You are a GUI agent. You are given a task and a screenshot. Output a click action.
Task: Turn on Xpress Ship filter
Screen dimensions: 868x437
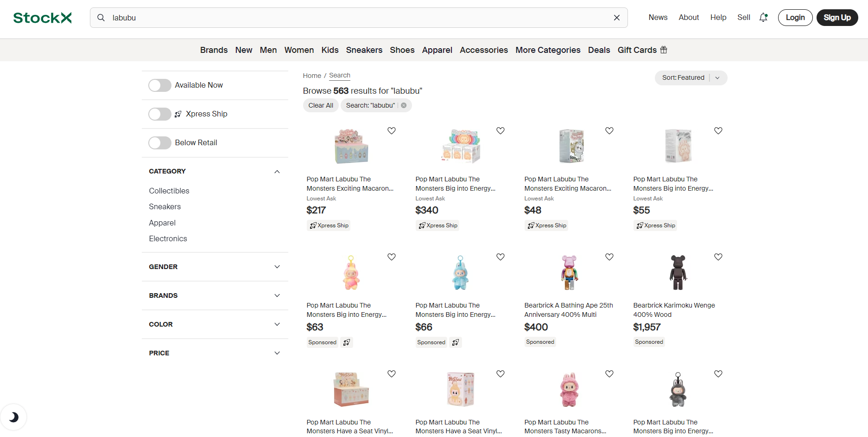pos(160,114)
